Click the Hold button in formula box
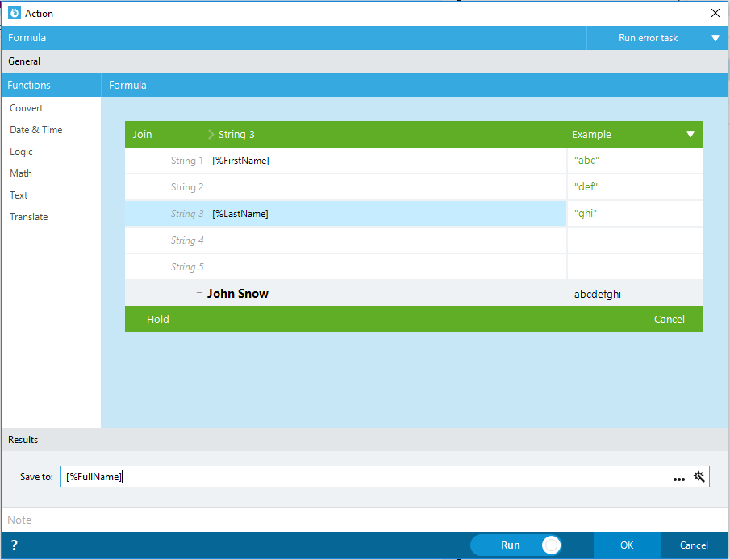The height and width of the screenshot is (560, 730). (158, 319)
